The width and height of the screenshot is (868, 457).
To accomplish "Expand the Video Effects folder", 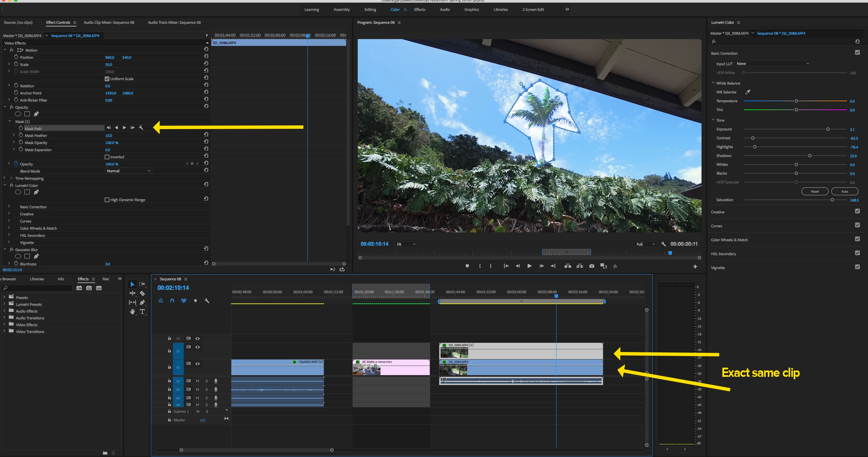I will [4, 325].
